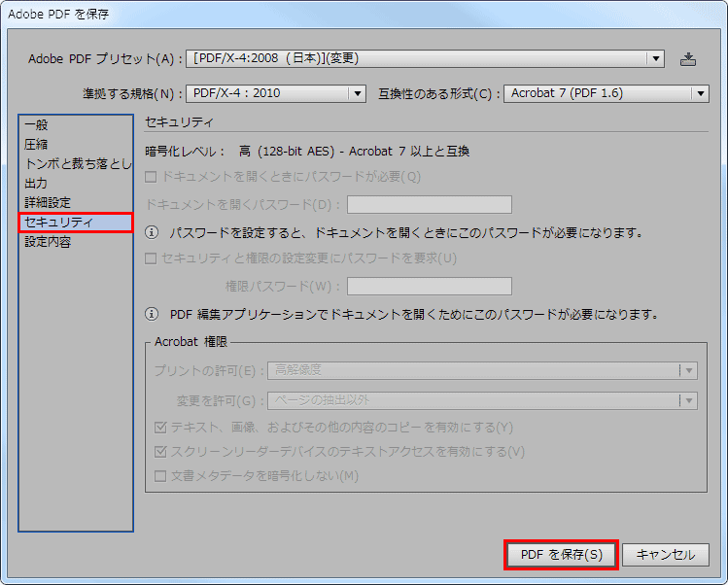Viewport: 728px width, 585px height.
Task: Click the Adobe PDF を保存 title text
Action: [58, 15]
